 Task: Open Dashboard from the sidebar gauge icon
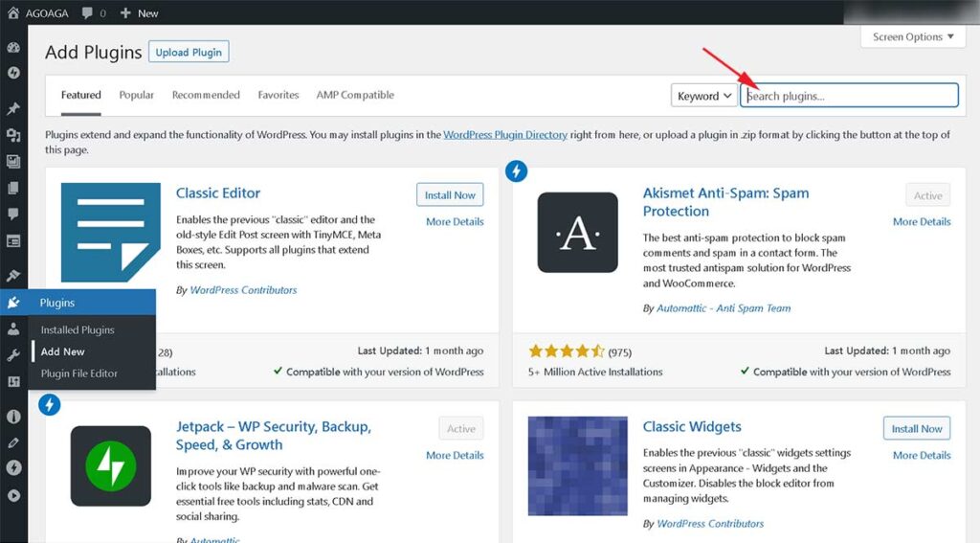tap(13, 48)
